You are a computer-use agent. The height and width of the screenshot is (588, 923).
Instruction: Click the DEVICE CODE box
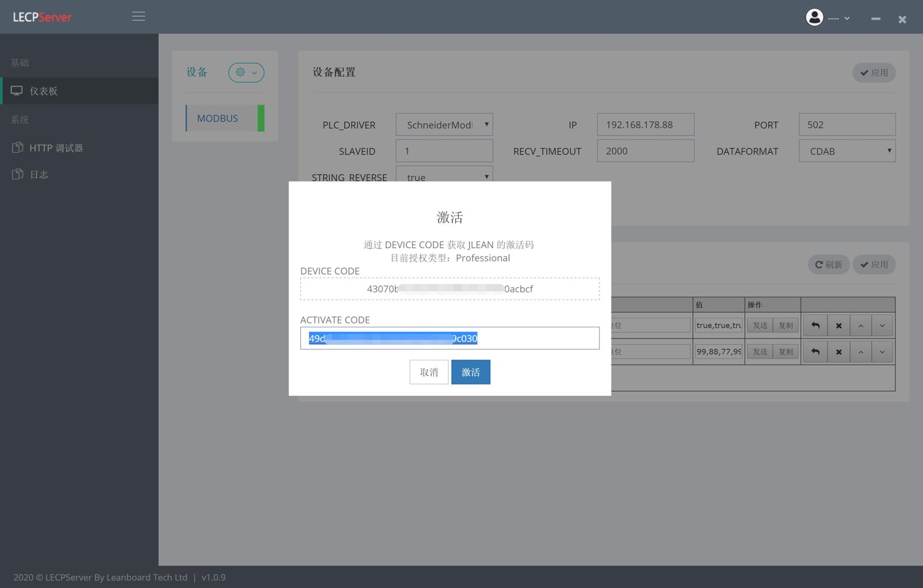[450, 289]
